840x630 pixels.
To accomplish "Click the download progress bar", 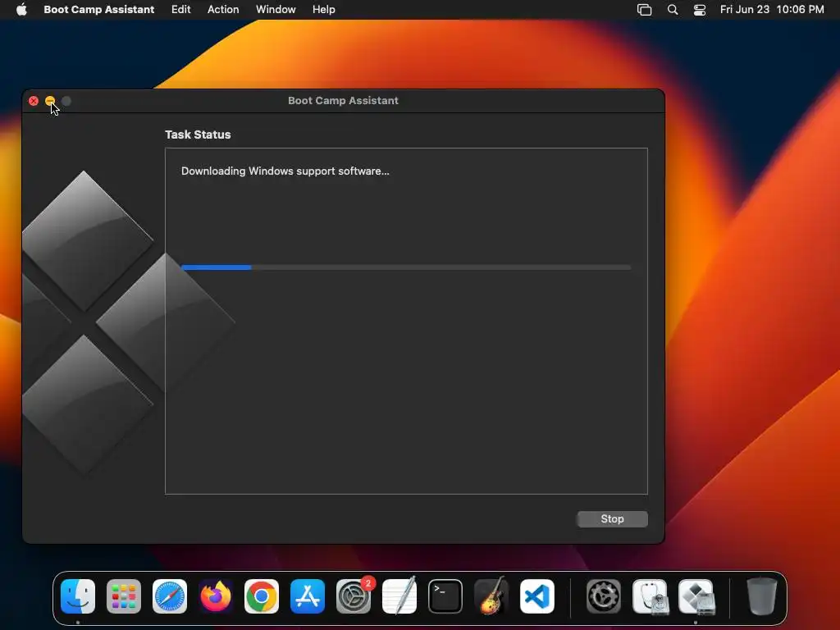I will pyautogui.click(x=406, y=267).
